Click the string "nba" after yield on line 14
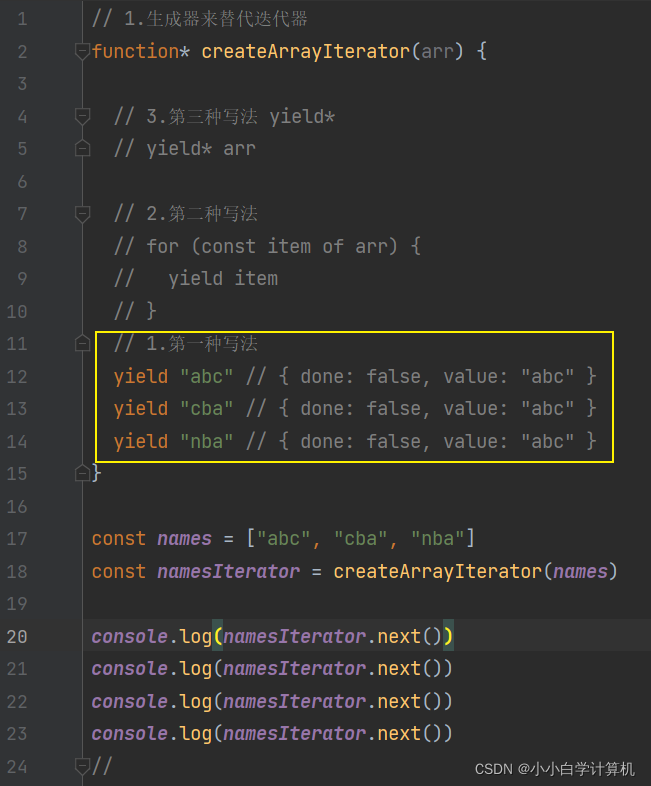The width and height of the screenshot is (651, 786). coord(206,442)
